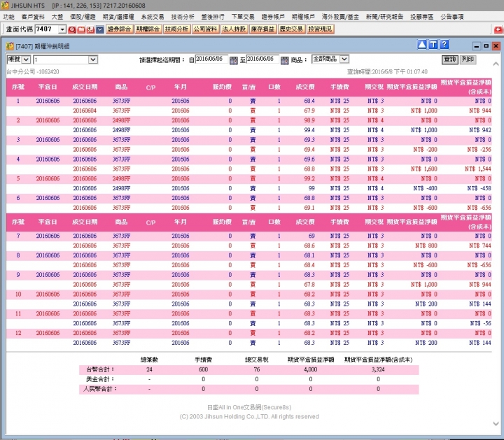Click the 投資現況 toolbar button

coord(320,29)
